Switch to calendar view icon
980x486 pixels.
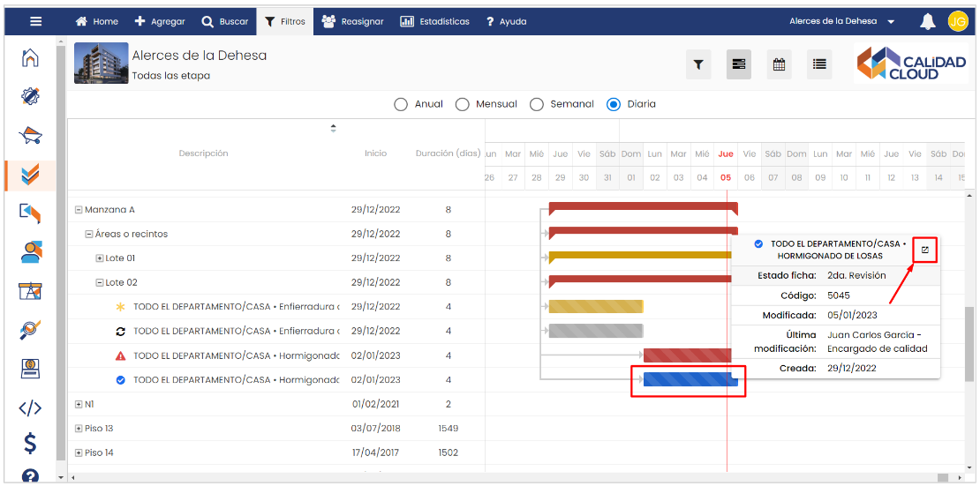[779, 64]
